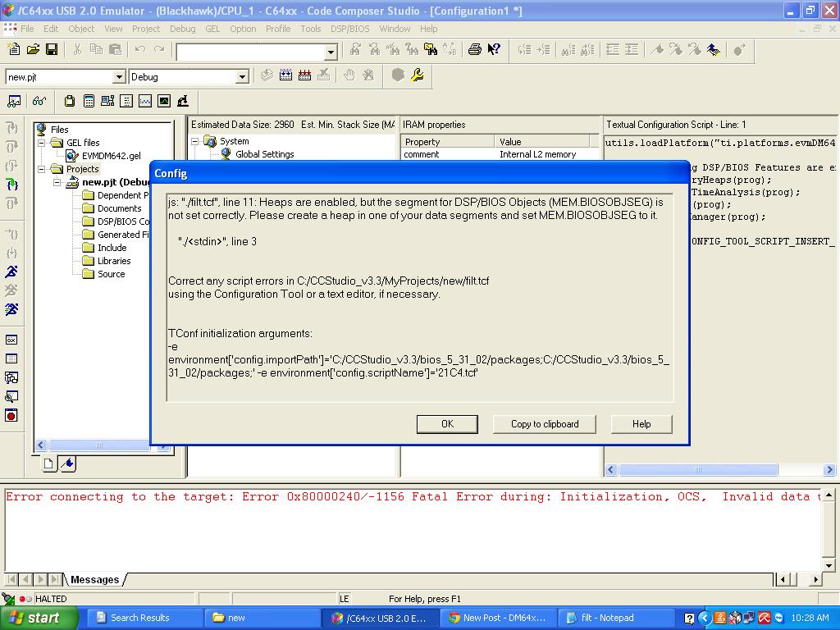Select the Source folder in project tree
The height and width of the screenshot is (630, 840).
click(x=111, y=274)
